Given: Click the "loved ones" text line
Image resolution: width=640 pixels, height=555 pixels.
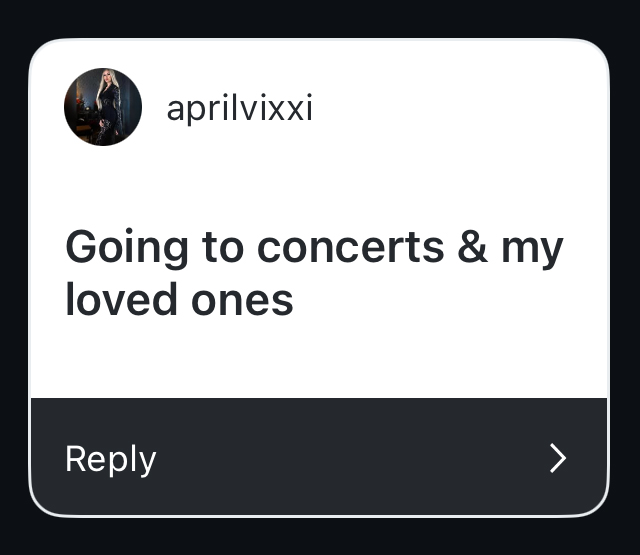Looking at the screenshot, I should coord(179,299).
